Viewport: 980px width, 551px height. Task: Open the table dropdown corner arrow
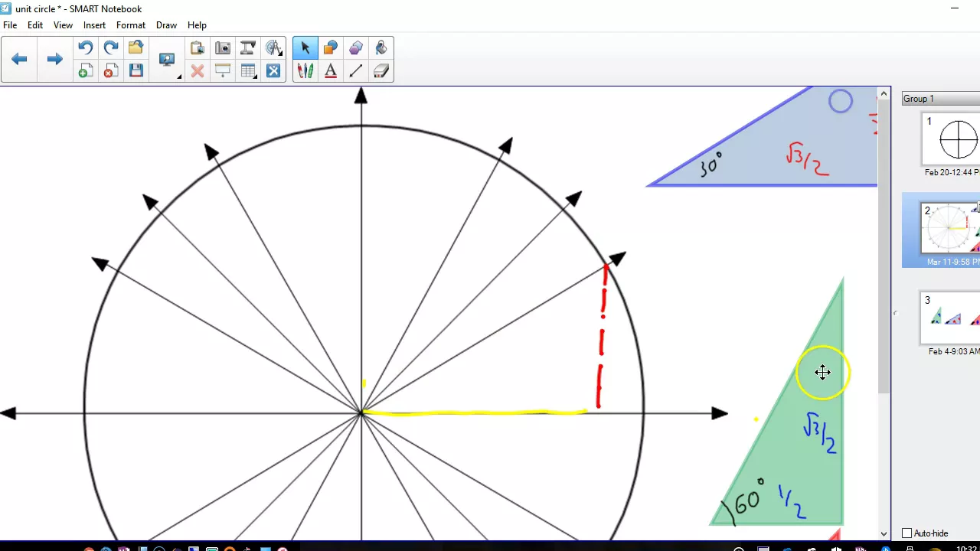point(255,77)
